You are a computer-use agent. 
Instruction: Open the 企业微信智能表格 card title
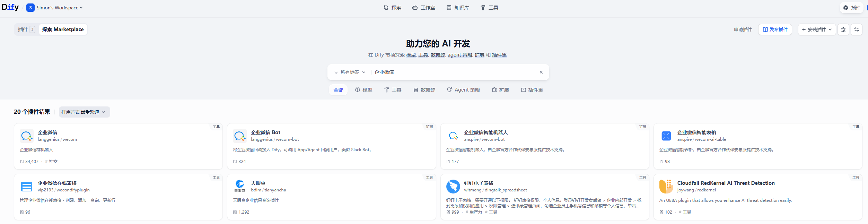697,132
